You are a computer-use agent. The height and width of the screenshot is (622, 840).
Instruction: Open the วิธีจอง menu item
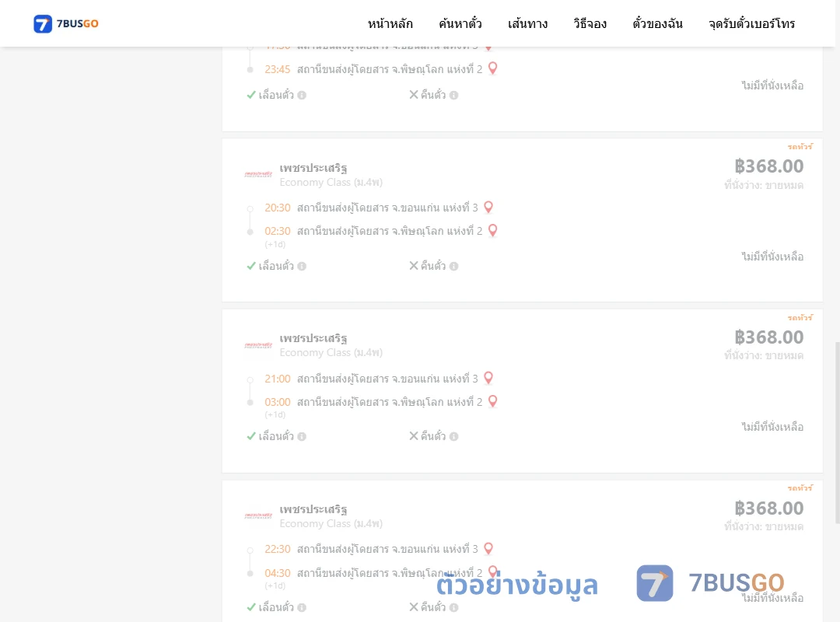click(590, 23)
